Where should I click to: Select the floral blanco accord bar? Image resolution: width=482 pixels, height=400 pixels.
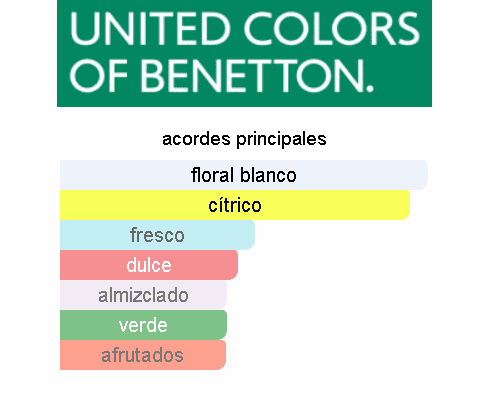pyautogui.click(x=244, y=175)
